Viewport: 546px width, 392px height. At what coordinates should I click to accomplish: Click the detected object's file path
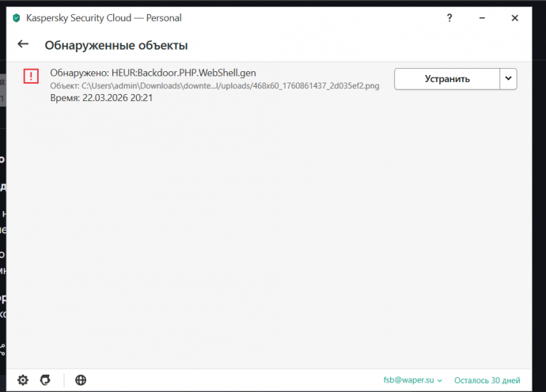pyautogui.click(x=214, y=85)
